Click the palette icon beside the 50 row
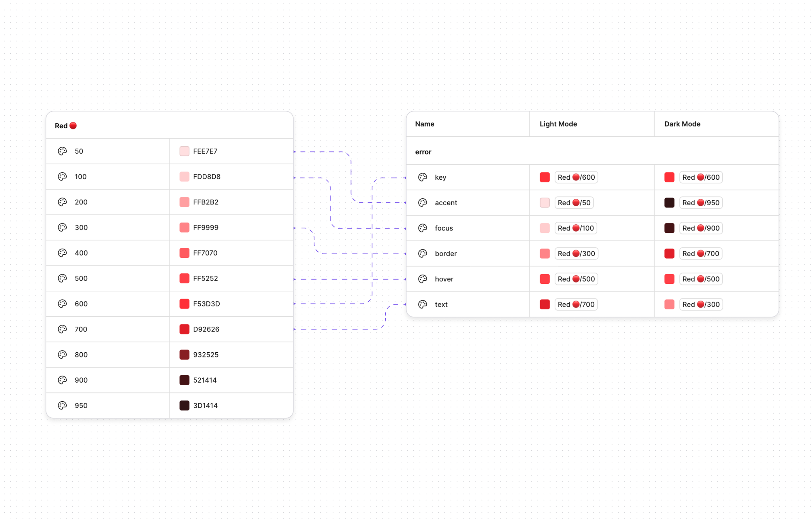Viewport: 812px width, 519px height. point(62,151)
